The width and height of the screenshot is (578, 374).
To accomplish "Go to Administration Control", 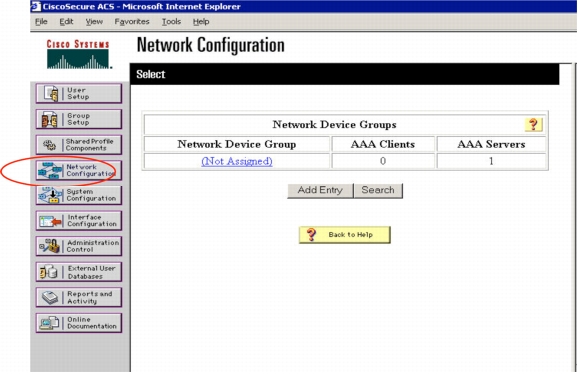I will point(79,246).
